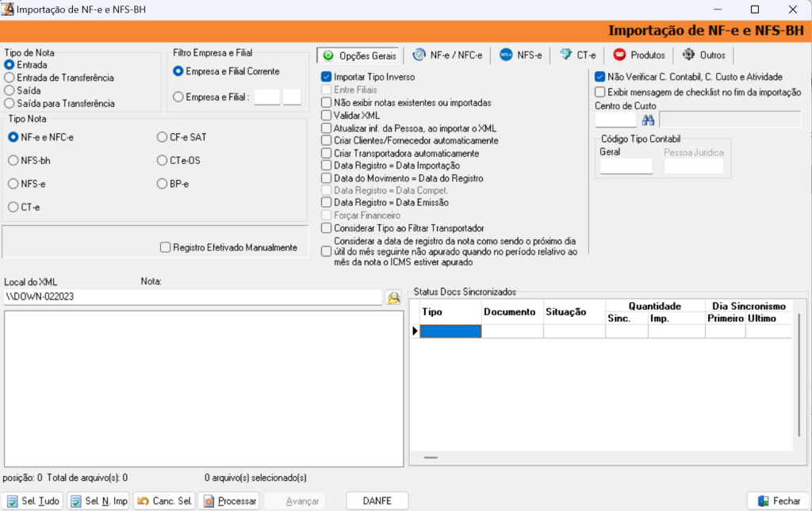The image size is (812, 511).
Task: Close the window using the Fechar button
Action: pyautogui.click(x=778, y=501)
